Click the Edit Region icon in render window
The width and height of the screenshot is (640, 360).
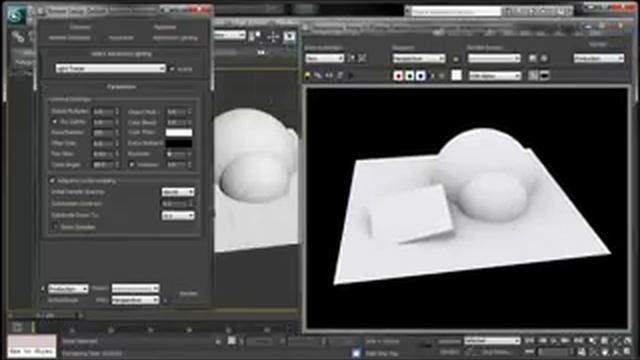click(x=351, y=58)
